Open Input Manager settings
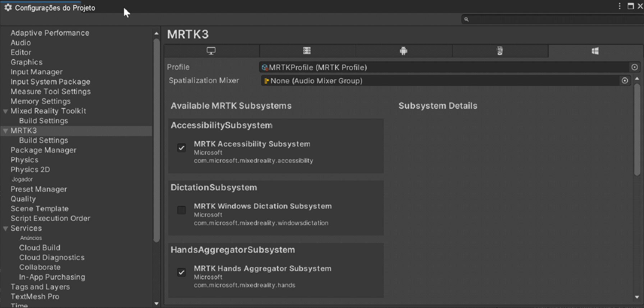 [37, 72]
